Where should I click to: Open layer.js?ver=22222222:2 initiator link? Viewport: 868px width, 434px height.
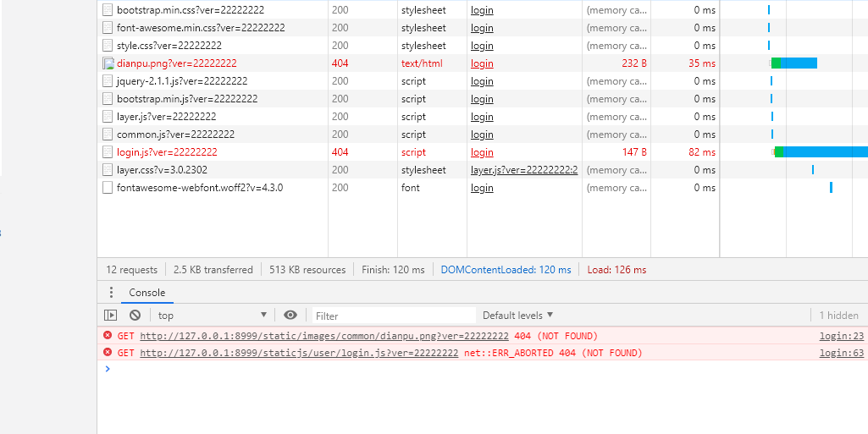(524, 170)
